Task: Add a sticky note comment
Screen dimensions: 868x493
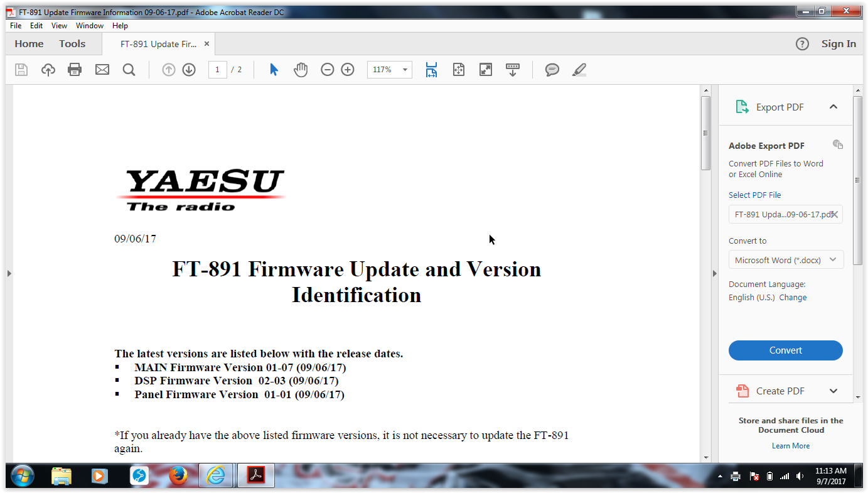Action: pyautogui.click(x=552, y=70)
